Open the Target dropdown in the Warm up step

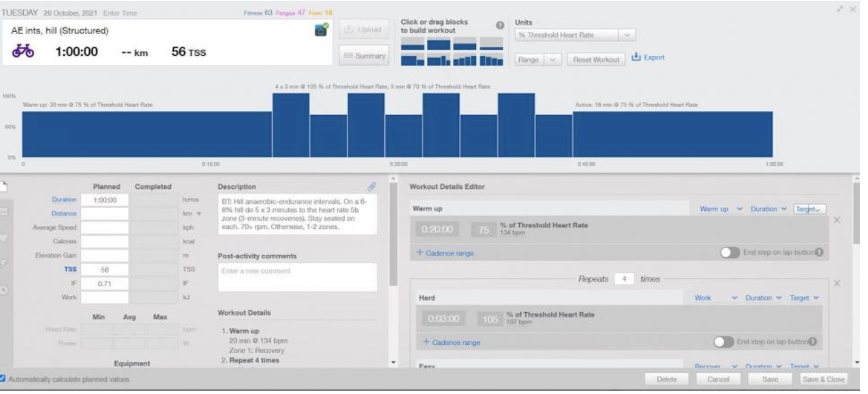tap(810, 209)
